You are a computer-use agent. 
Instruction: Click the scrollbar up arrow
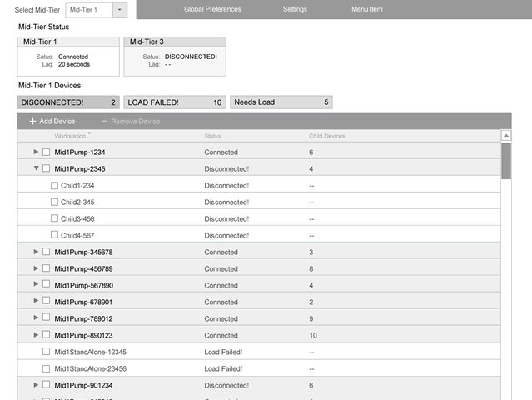point(505,135)
